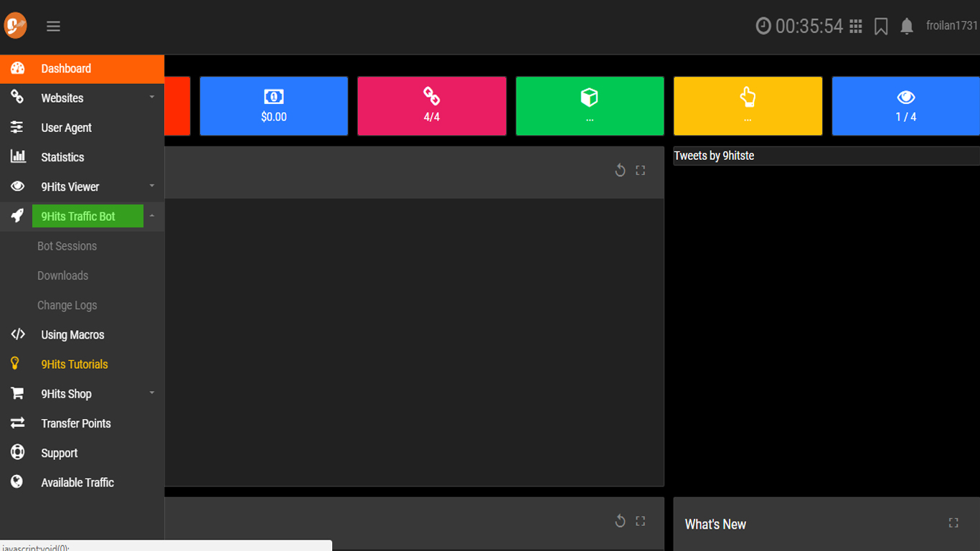Viewport: 980px width, 551px height.
Task: Refresh the panel left of What's New
Action: tap(621, 521)
